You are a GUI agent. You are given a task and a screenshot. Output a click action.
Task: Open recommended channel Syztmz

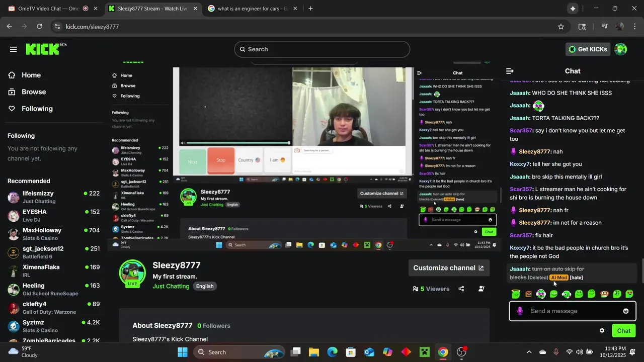click(x=53, y=326)
